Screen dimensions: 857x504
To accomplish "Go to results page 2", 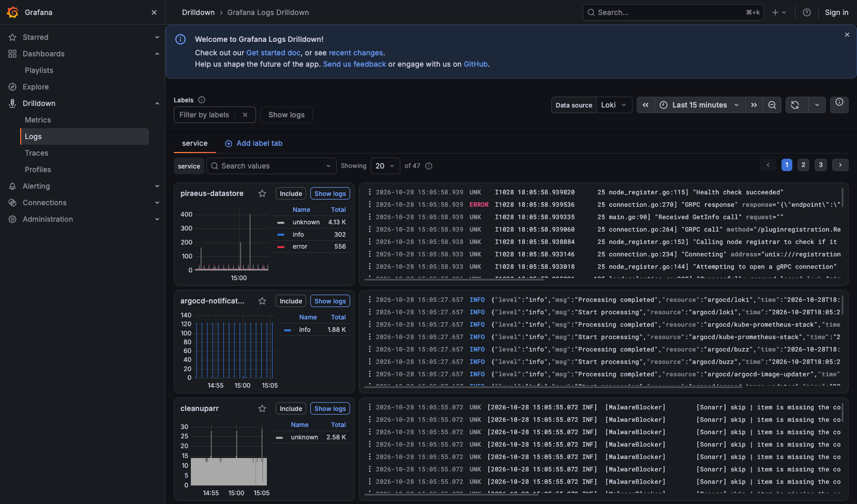I will coord(803,165).
